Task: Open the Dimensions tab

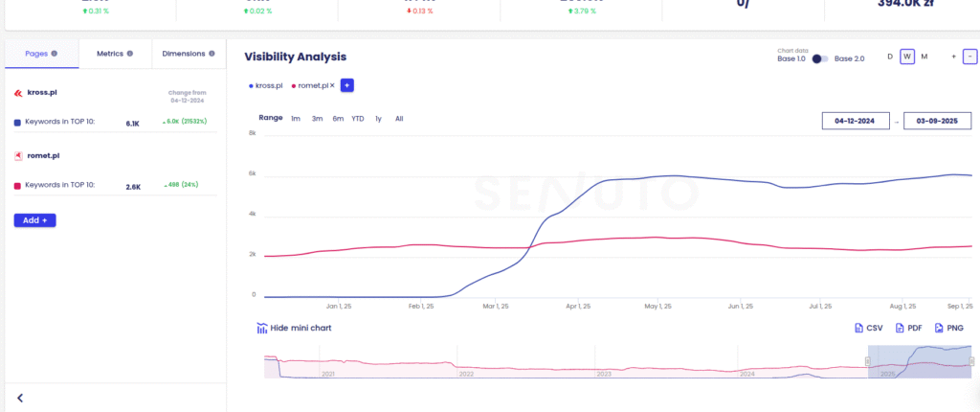Action: 185,54
